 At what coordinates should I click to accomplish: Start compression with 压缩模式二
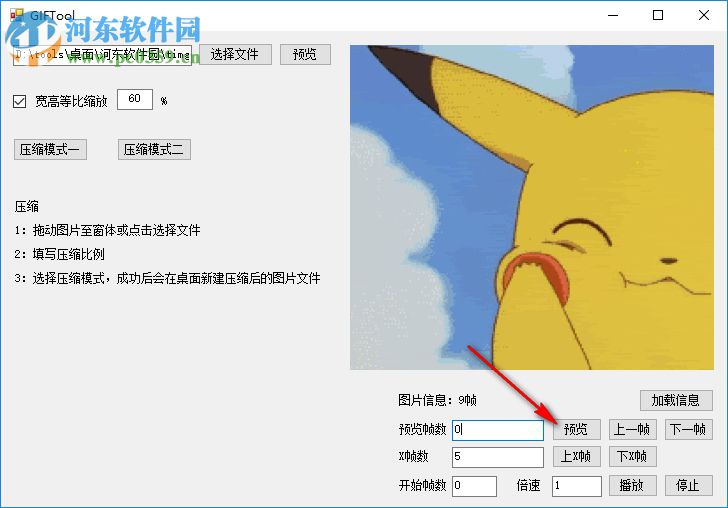point(154,150)
